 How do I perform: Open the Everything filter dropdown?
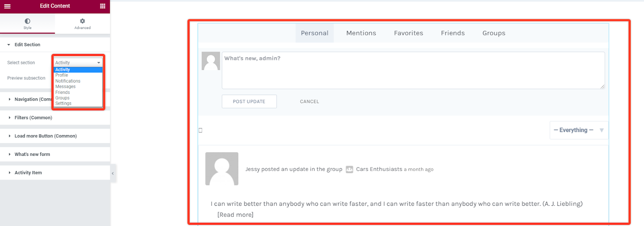pos(579,130)
